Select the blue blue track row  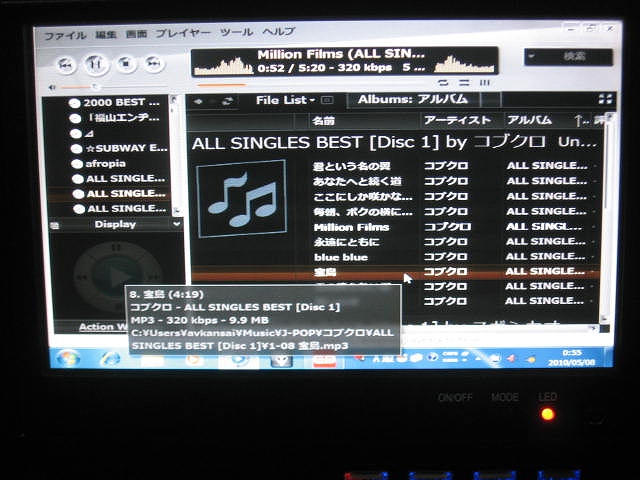341,257
